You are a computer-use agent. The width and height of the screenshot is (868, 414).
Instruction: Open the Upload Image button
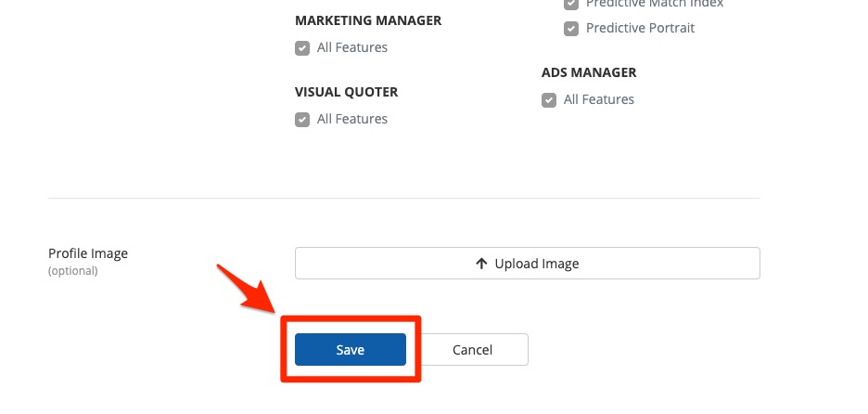(527, 264)
